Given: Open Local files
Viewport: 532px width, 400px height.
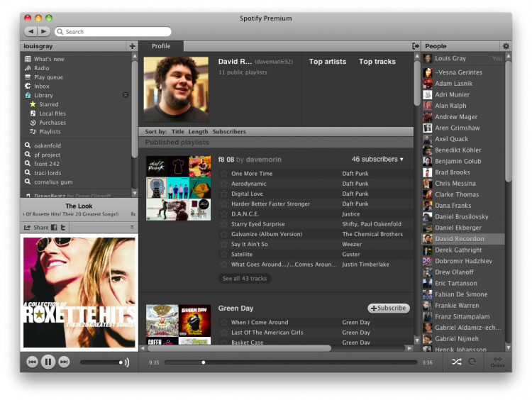Looking at the screenshot, I should pos(52,113).
